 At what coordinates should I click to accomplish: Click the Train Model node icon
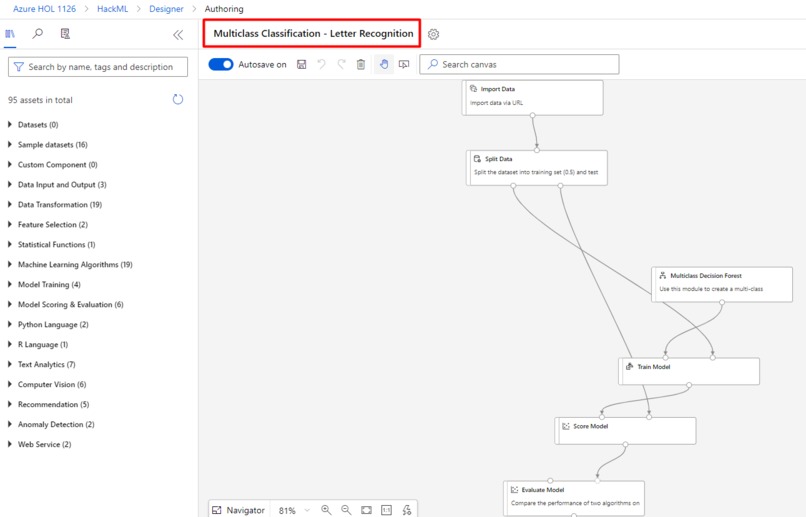[x=630, y=366]
